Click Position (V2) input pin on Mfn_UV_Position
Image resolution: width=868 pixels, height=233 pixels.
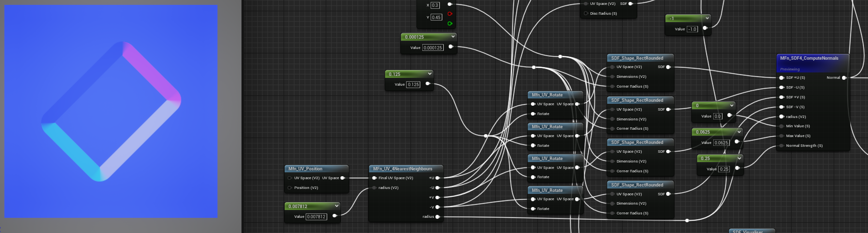[x=289, y=188]
